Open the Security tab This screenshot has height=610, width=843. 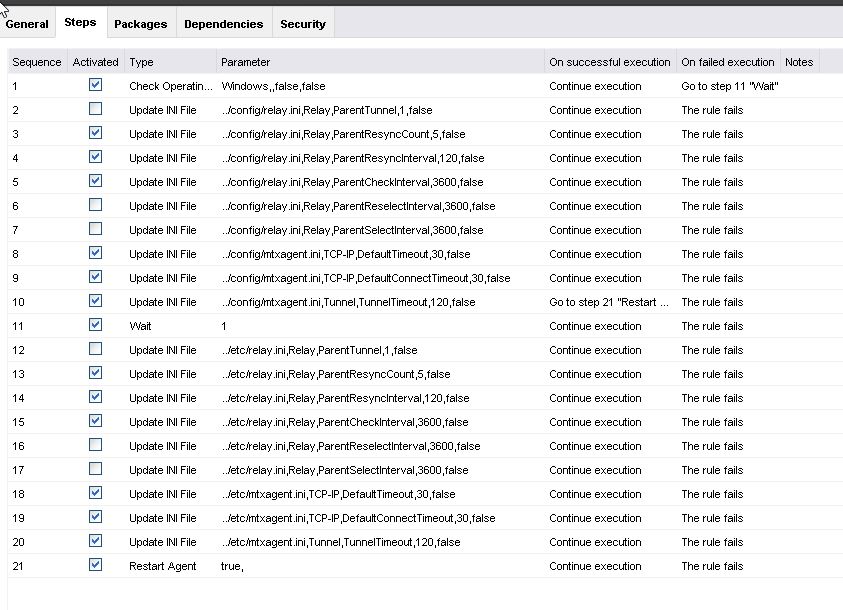pyautogui.click(x=303, y=24)
